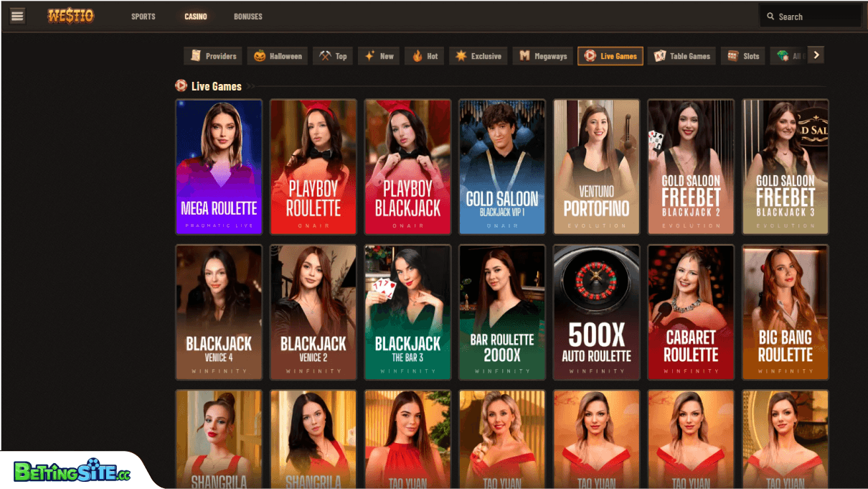This screenshot has width=868, height=489.
Task: Select the Live Games category tab
Action: coord(610,56)
